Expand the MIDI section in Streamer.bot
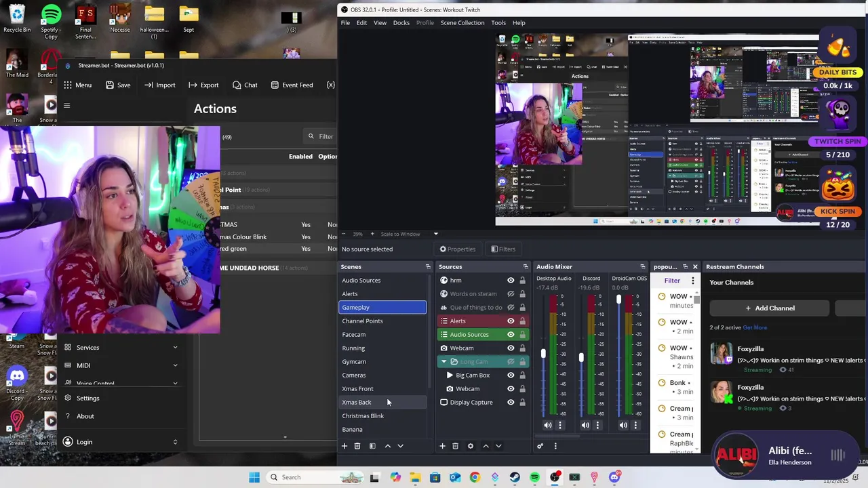The width and height of the screenshot is (868, 488). (175, 365)
